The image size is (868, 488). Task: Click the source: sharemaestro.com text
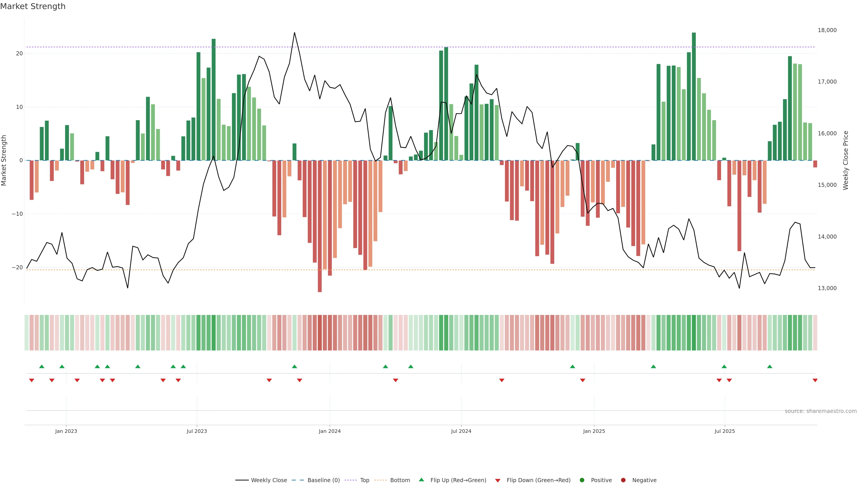(821, 411)
